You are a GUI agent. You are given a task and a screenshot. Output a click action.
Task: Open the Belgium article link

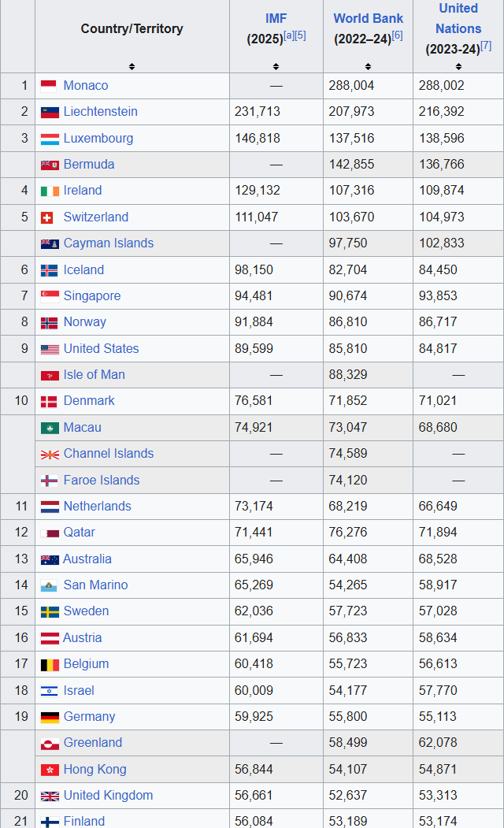tap(86, 664)
